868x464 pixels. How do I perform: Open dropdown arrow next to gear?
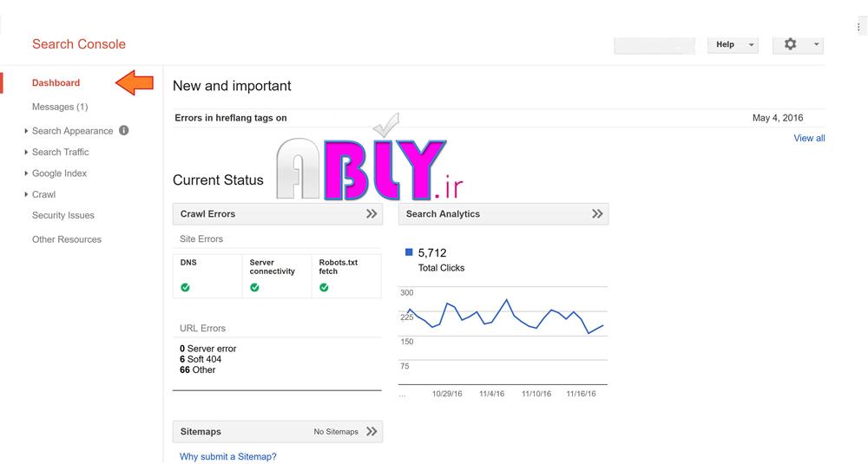(x=816, y=44)
